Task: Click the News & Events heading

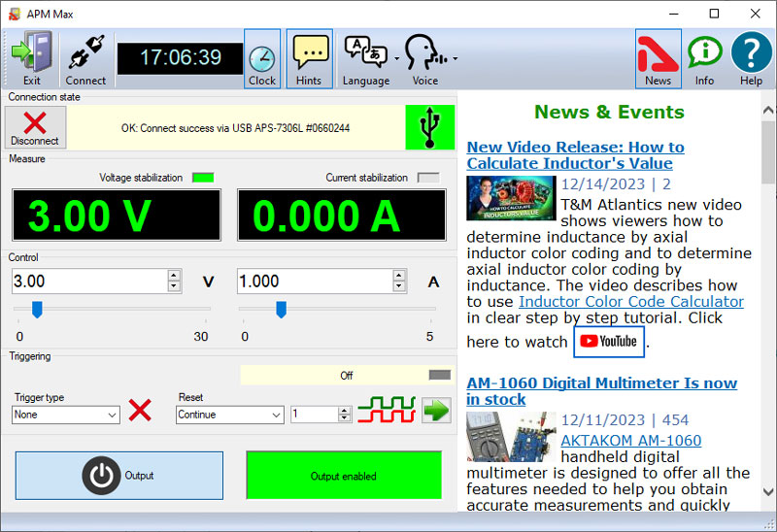Action: click(609, 112)
